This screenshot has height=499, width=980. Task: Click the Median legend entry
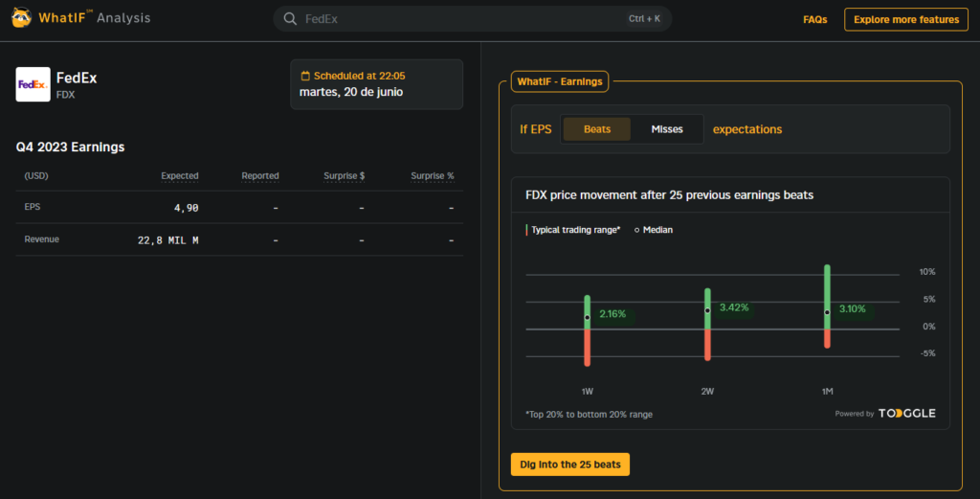pos(654,230)
